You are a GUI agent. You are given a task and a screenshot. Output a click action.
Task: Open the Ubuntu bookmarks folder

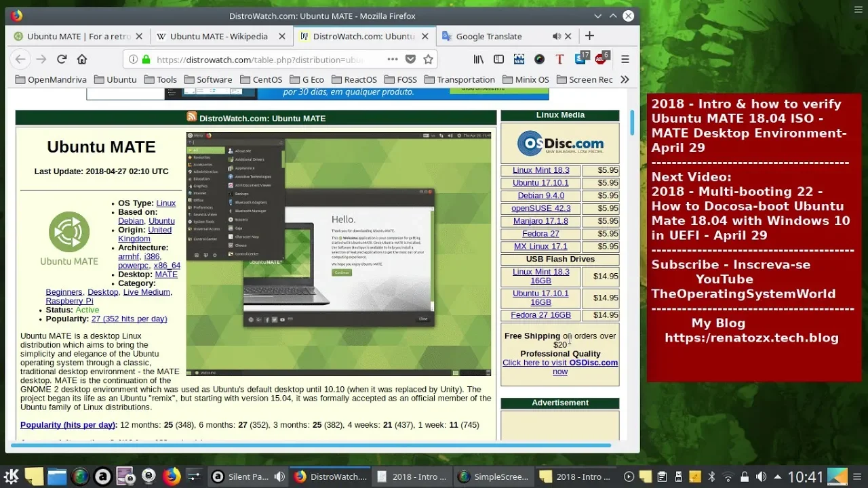[x=115, y=79]
